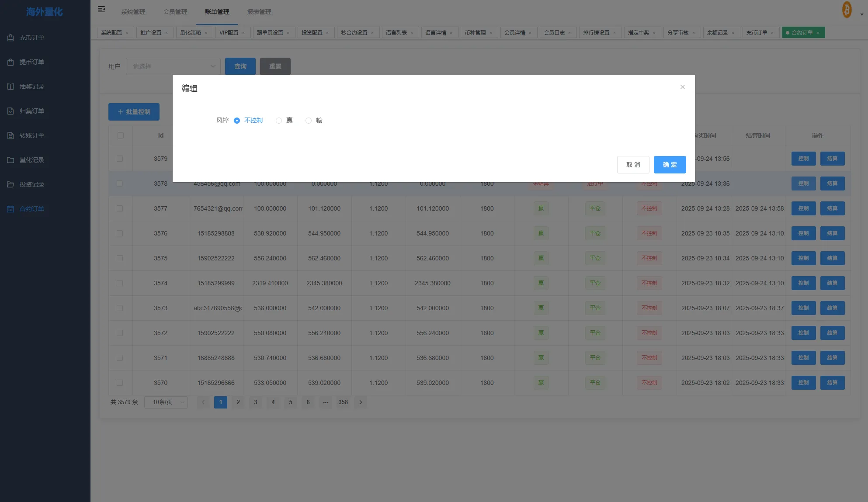The height and width of the screenshot is (502, 868).
Task: Click the 取消 button in the dialog
Action: point(633,165)
